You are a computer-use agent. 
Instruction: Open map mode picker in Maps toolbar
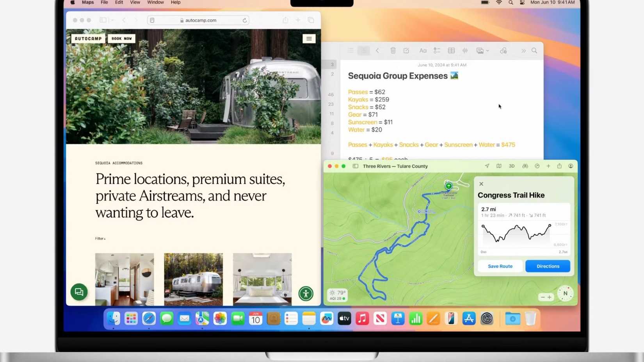tap(499, 166)
